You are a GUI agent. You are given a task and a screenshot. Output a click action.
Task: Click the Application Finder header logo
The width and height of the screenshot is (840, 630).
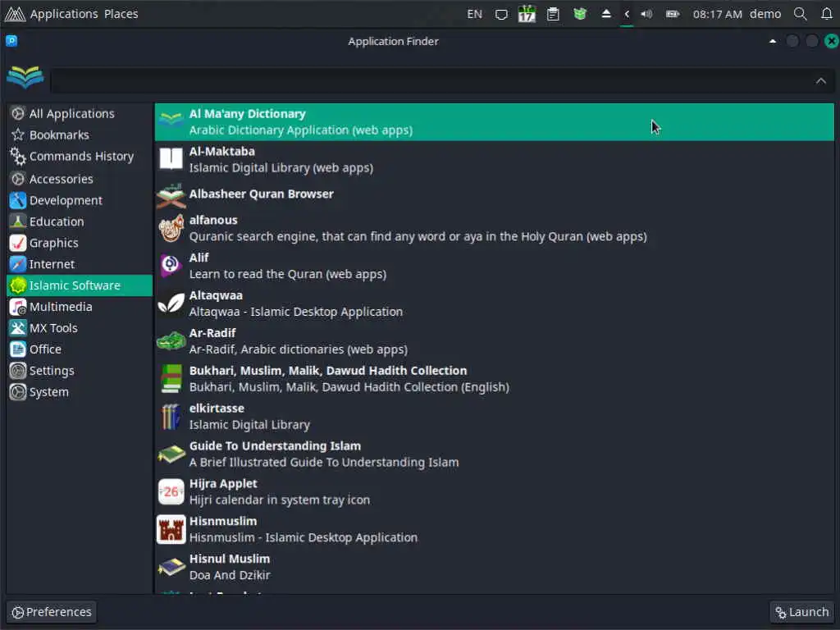tap(25, 78)
